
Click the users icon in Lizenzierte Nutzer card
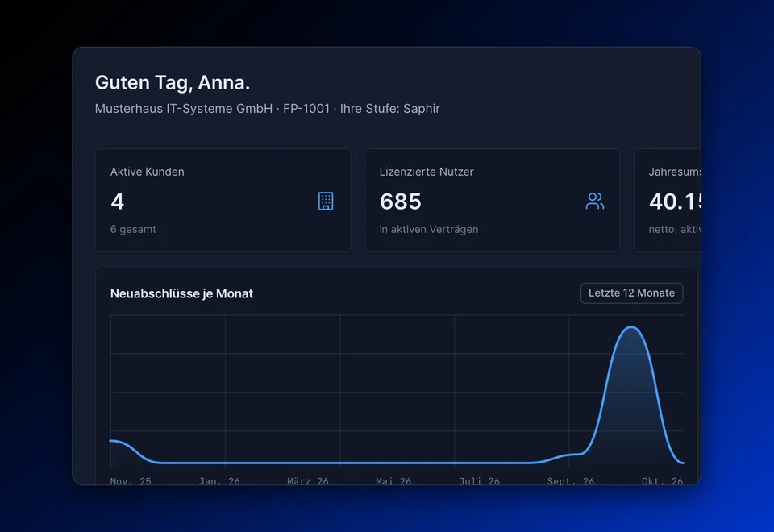[595, 201]
